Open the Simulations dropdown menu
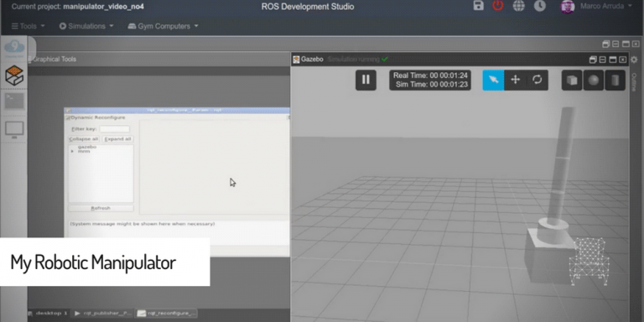644x322 pixels. (x=86, y=26)
